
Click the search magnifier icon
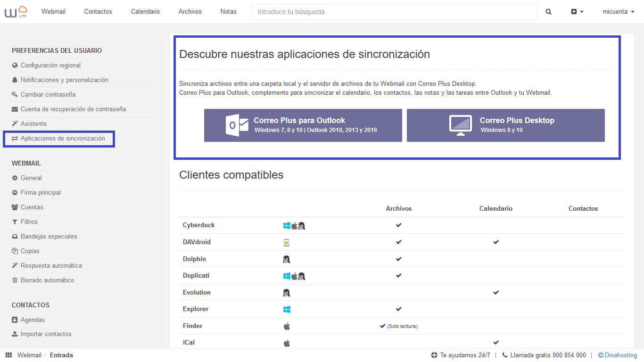pos(549,12)
